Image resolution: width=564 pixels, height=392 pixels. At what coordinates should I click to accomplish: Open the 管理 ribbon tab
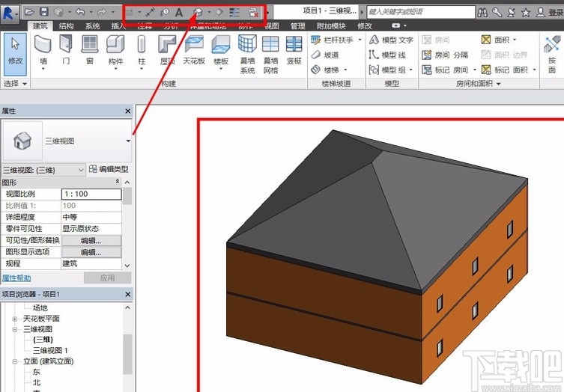[297, 26]
